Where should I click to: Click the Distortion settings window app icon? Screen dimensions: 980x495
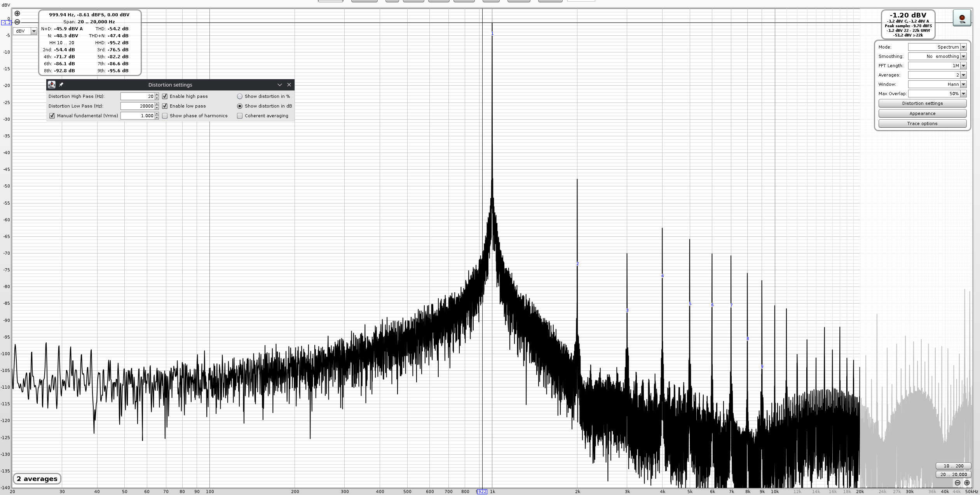(52, 85)
